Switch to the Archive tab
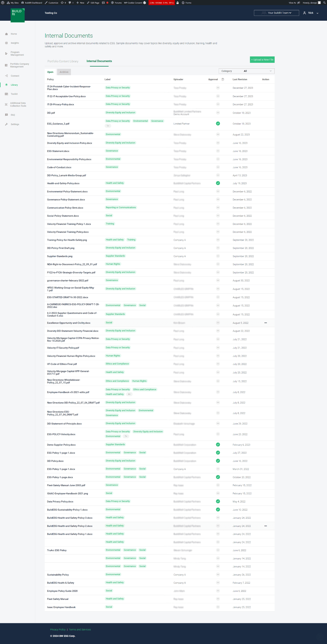 64,72
